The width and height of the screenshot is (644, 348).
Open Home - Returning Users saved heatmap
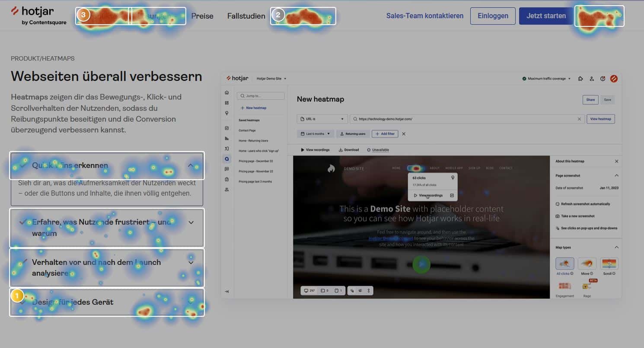point(253,141)
